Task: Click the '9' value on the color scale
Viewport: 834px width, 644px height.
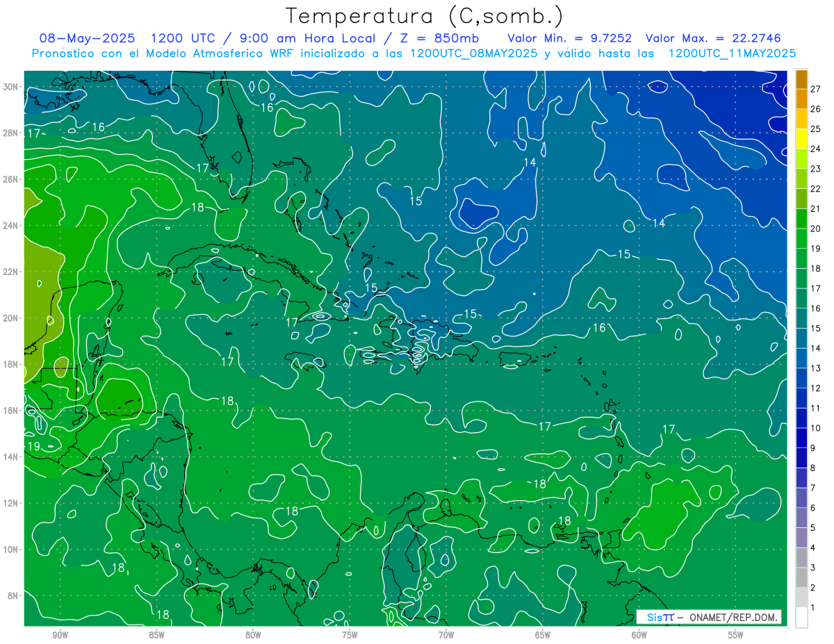Action: [813, 448]
